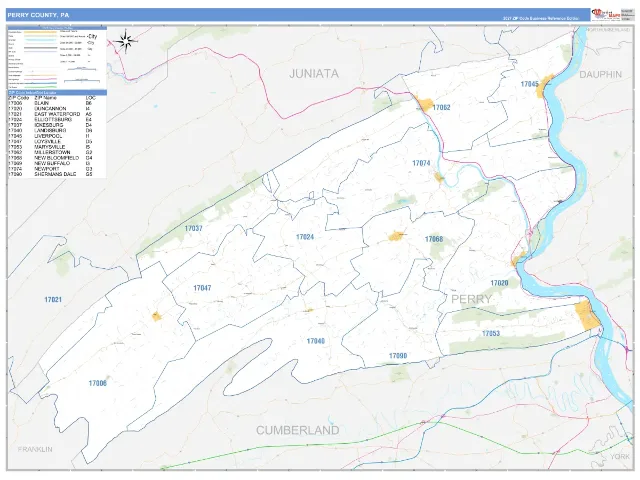Click ZIP label 17068 on the map
This screenshot has width=640, height=480.
434,239
